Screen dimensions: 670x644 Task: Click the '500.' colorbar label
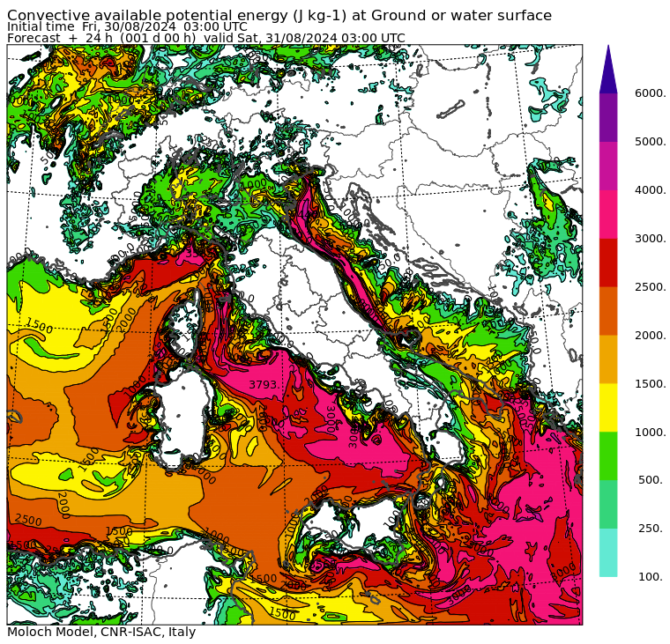pyautogui.click(x=651, y=479)
